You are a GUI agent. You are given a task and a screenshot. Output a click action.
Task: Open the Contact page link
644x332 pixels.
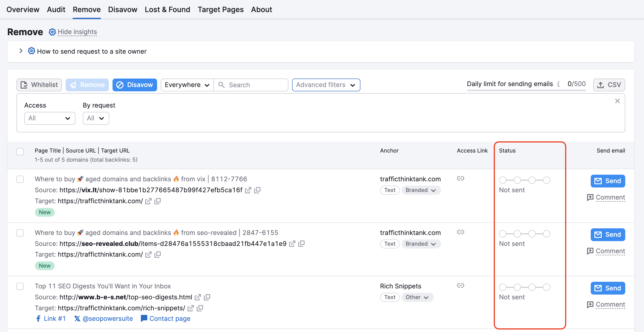point(170,319)
